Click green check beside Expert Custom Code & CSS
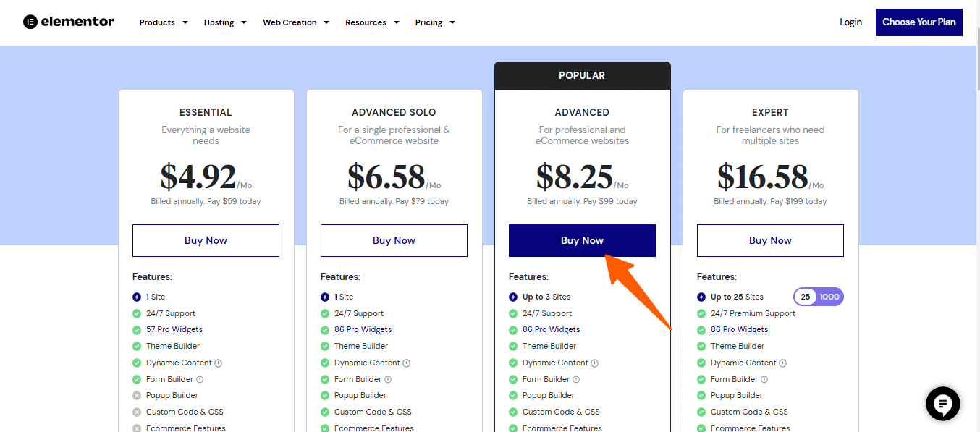Image resolution: width=980 pixels, height=432 pixels. [x=701, y=412]
